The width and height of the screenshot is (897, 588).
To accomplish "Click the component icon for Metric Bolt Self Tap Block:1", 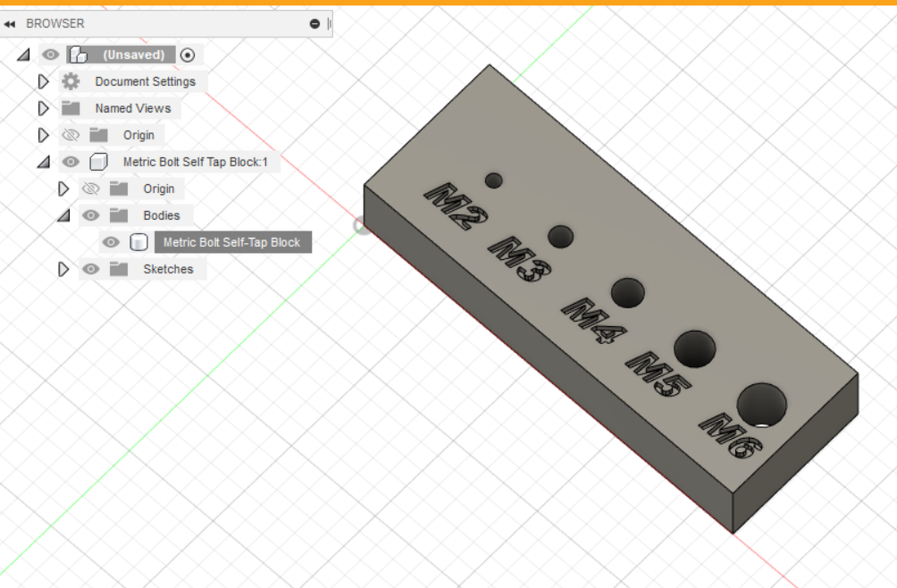I will point(97,162).
